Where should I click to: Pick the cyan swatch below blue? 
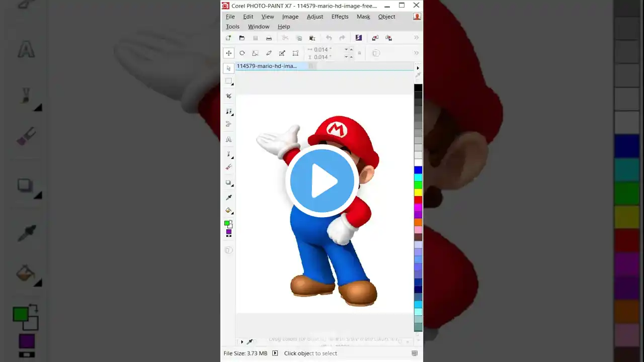click(x=418, y=177)
